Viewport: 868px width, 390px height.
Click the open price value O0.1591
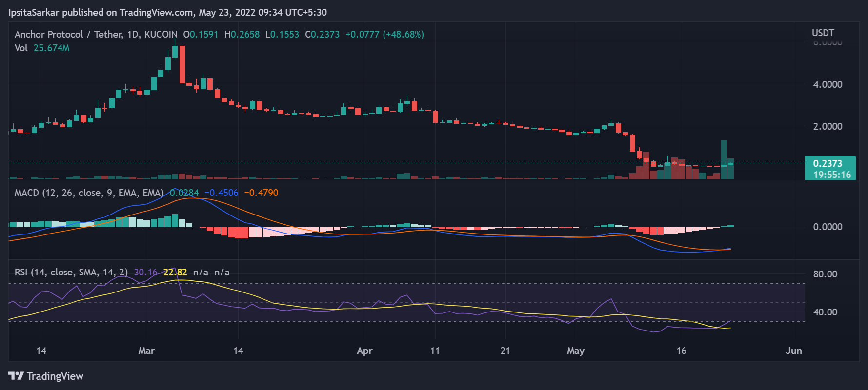(201, 34)
